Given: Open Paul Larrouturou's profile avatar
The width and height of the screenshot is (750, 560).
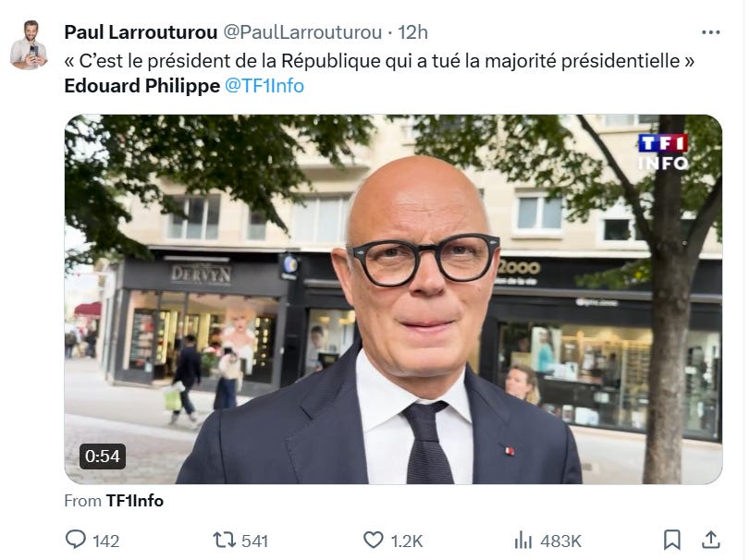Looking at the screenshot, I should (x=29, y=44).
